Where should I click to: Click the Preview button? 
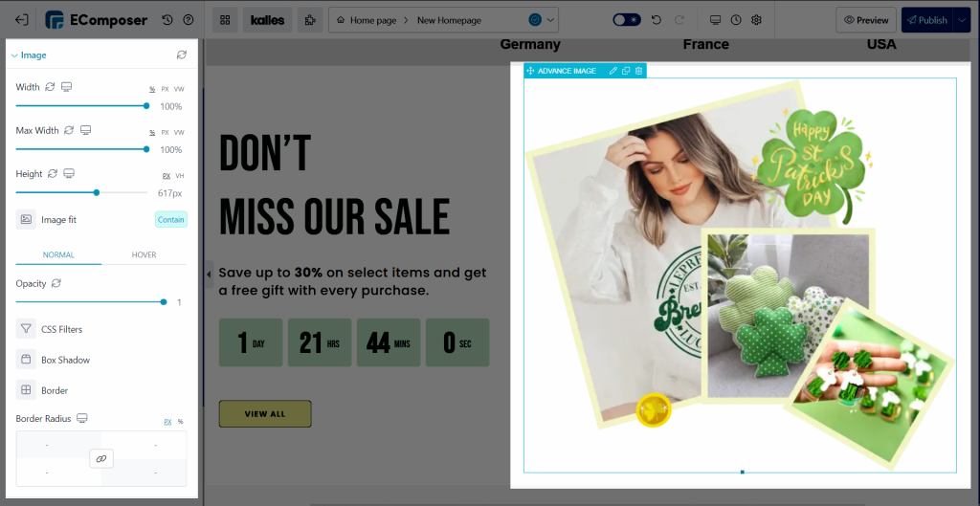click(865, 20)
